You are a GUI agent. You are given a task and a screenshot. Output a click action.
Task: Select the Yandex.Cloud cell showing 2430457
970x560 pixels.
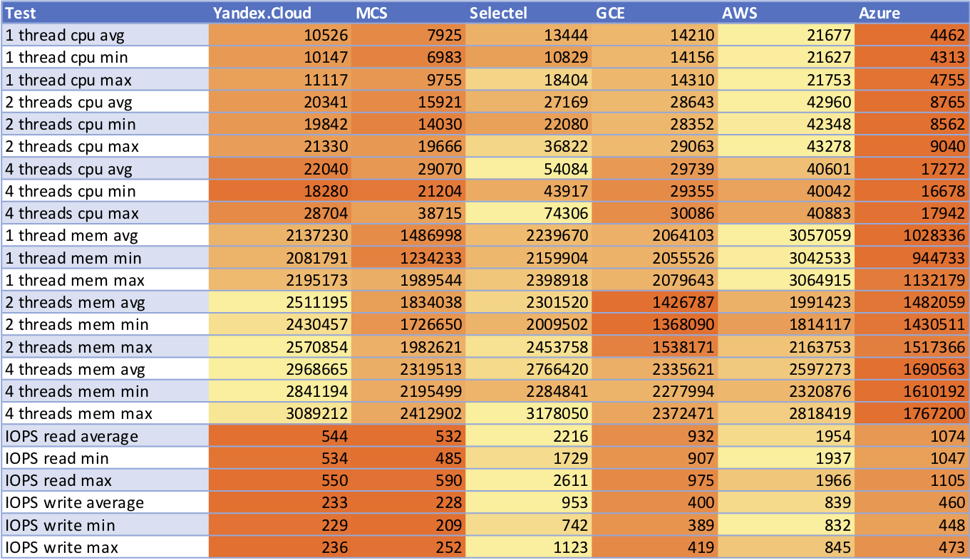click(x=280, y=324)
